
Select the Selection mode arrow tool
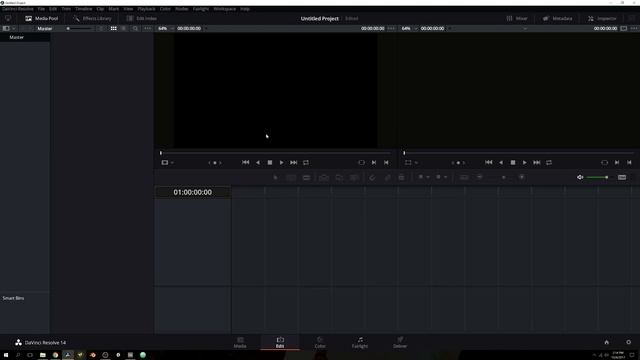pos(276,178)
